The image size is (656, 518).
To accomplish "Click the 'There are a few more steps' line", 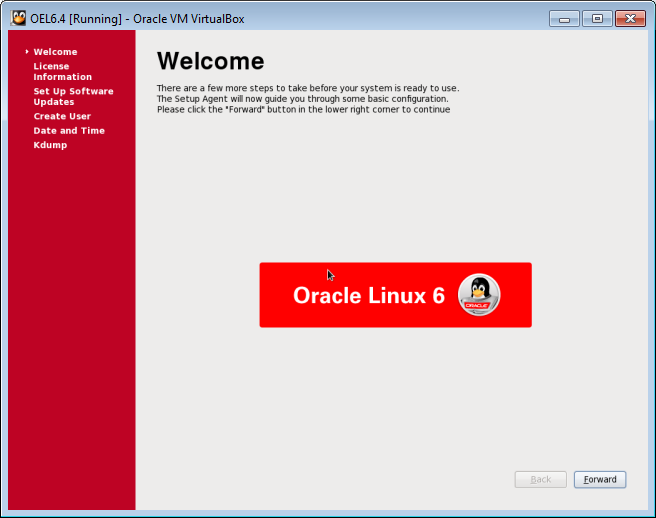I will (x=308, y=88).
